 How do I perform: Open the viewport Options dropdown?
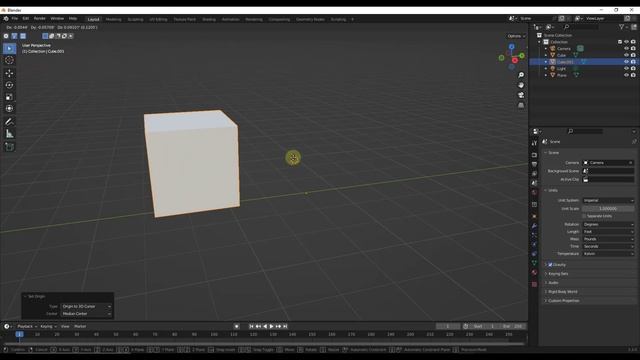(x=516, y=36)
